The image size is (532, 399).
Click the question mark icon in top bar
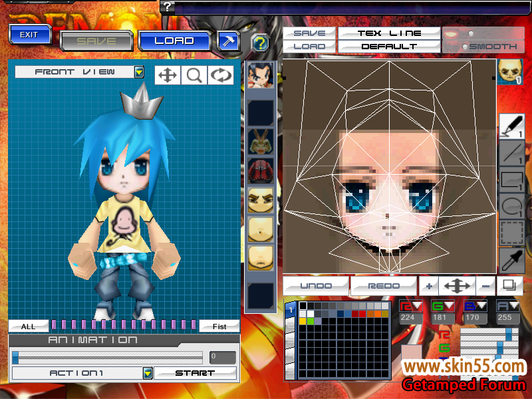click(x=168, y=6)
